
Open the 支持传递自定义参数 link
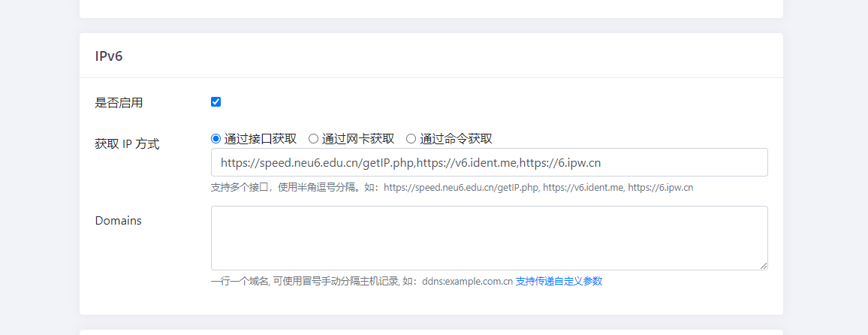[x=559, y=281]
